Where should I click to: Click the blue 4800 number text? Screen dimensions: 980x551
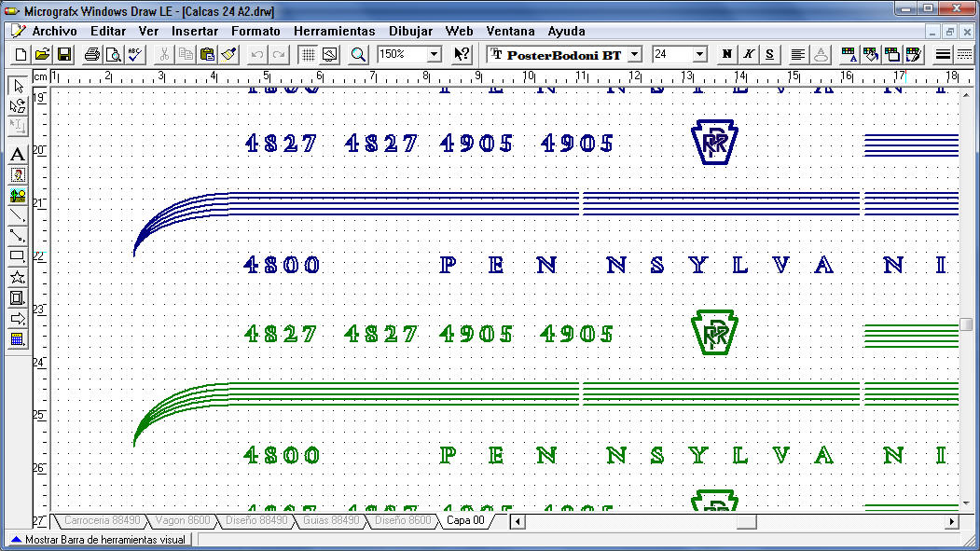(282, 265)
